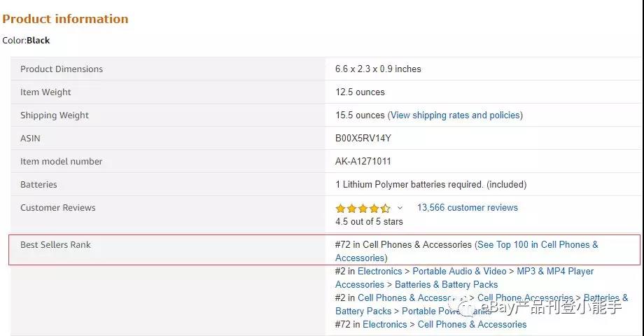The height and width of the screenshot is (336, 644).
Task: Click the Product information heading
Action: click(x=65, y=19)
